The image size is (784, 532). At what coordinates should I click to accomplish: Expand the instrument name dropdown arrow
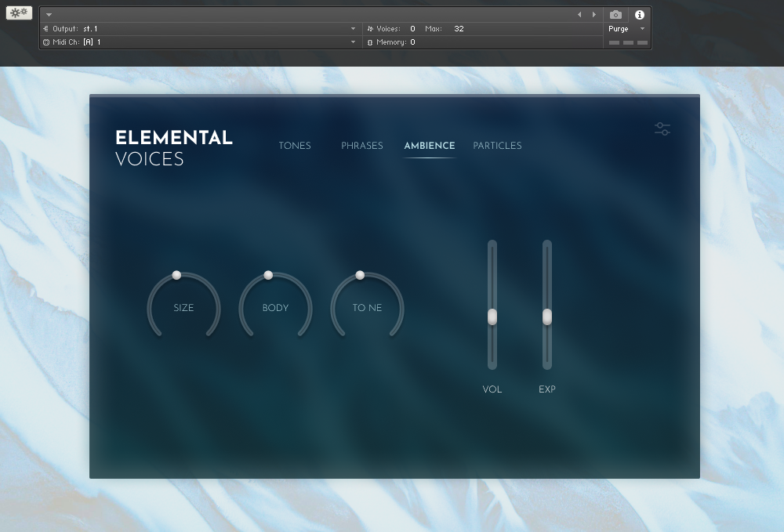49,15
